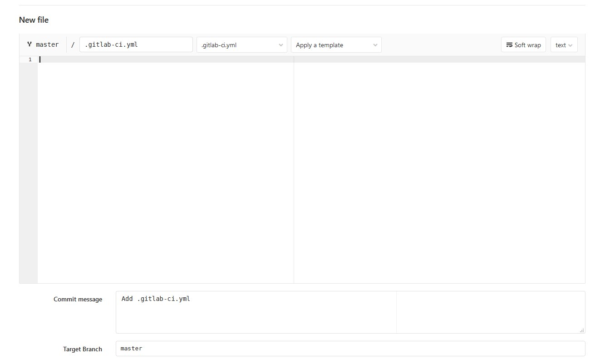Open the text syntax dropdown
Screen dimensions: 610x364
[564, 45]
